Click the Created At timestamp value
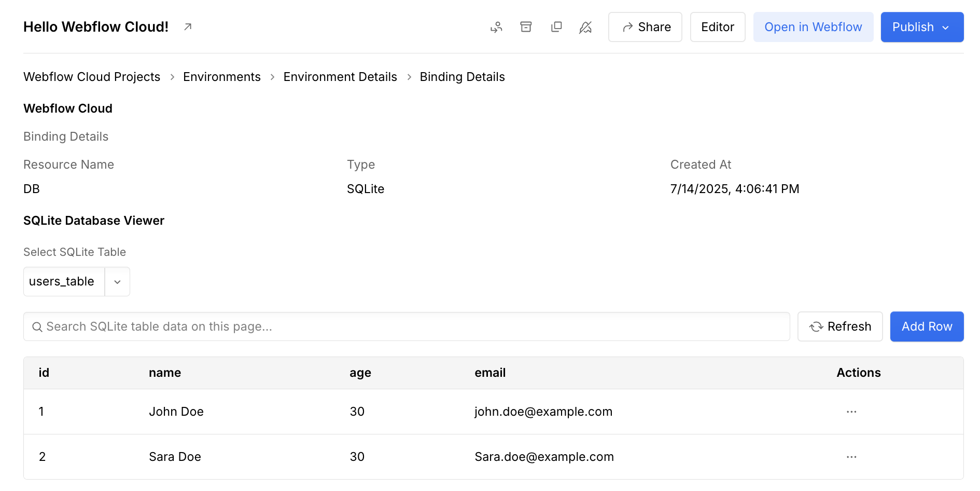 735,189
